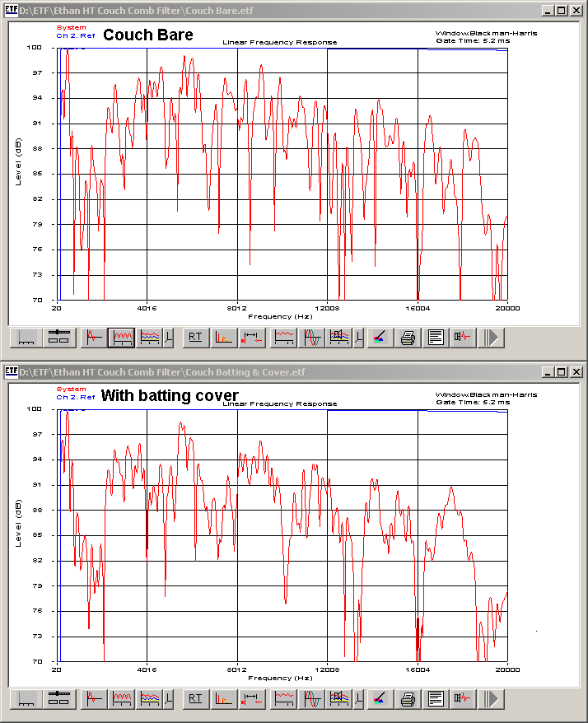Click 'Gate Time: 5.2 ms' in Couch Bare graph
The height and width of the screenshot is (723, 588).
coord(473,40)
